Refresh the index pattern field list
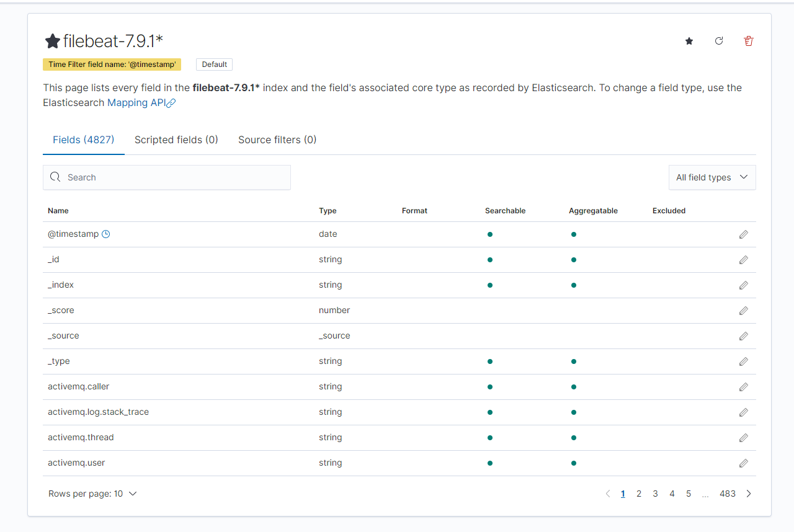 (719, 41)
